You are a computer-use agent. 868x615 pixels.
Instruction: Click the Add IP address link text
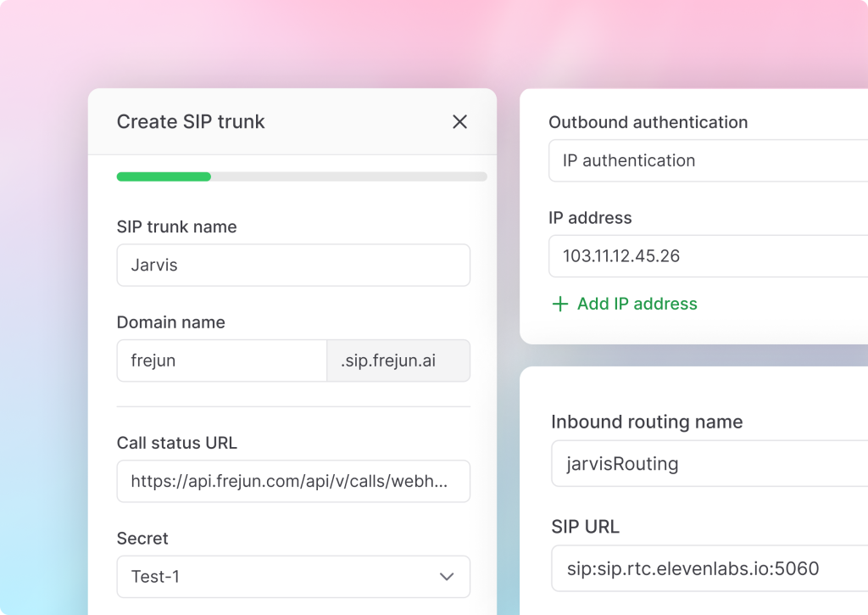[637, 305]
